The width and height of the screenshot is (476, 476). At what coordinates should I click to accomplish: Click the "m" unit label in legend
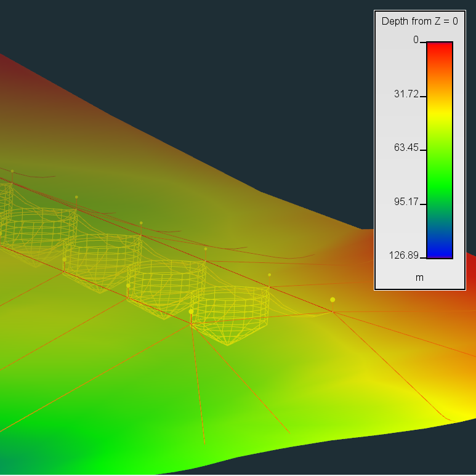pyautogui.click(x=419, y=278)
